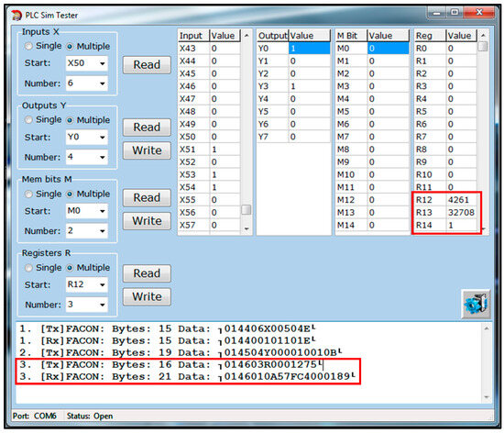This screenshot has width=504, height=433.
Task: Select Single radio in Inputs X group
Action: point(28,46)
